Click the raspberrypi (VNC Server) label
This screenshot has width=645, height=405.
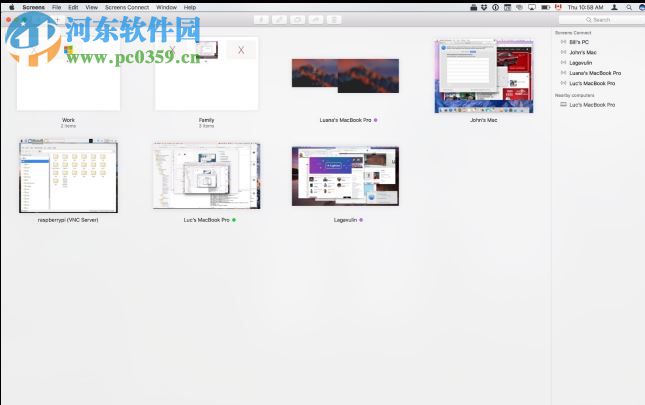click(68, 220)
